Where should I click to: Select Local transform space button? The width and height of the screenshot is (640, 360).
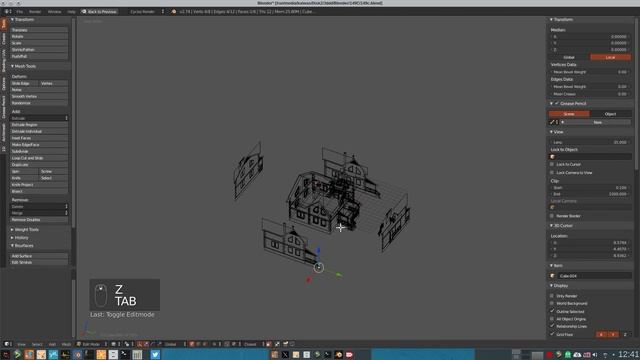(x=610, y=57)
